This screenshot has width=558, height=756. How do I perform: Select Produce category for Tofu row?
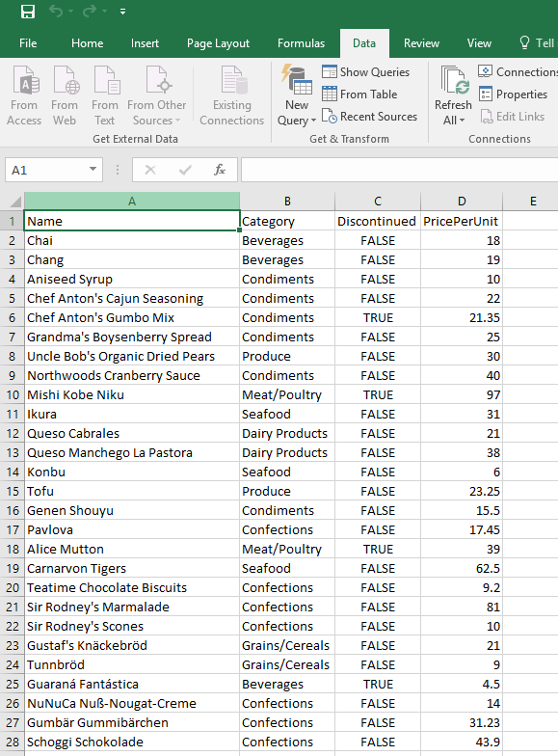coord(287,492)
